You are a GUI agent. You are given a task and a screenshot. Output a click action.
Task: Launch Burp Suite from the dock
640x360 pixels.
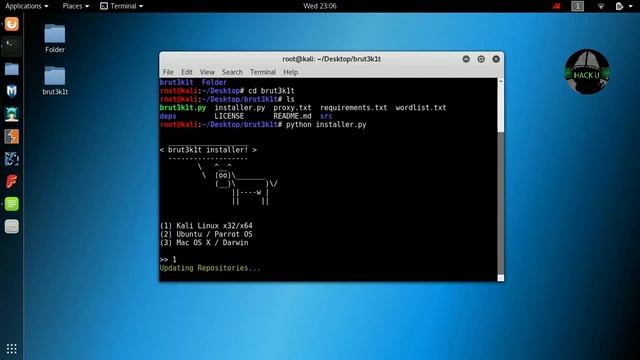pos(11,137)
